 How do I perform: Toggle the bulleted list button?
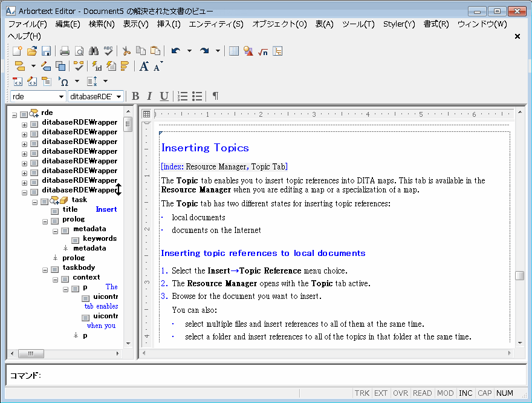[x=197, y=96]
